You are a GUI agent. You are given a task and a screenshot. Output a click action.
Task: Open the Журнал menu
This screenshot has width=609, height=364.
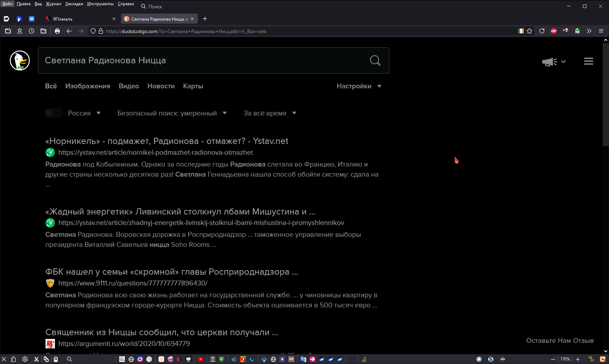pyautogui.click(x=53, y=4)
